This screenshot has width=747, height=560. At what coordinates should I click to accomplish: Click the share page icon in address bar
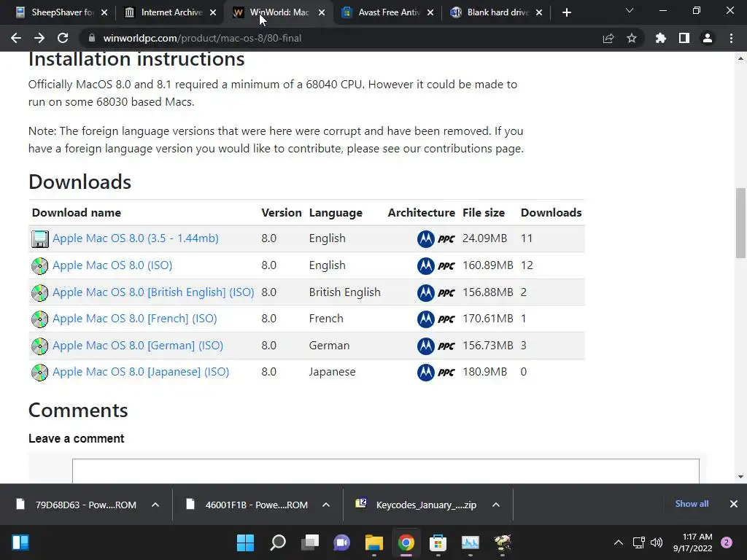pyautogui.click(x=608, y=38)
